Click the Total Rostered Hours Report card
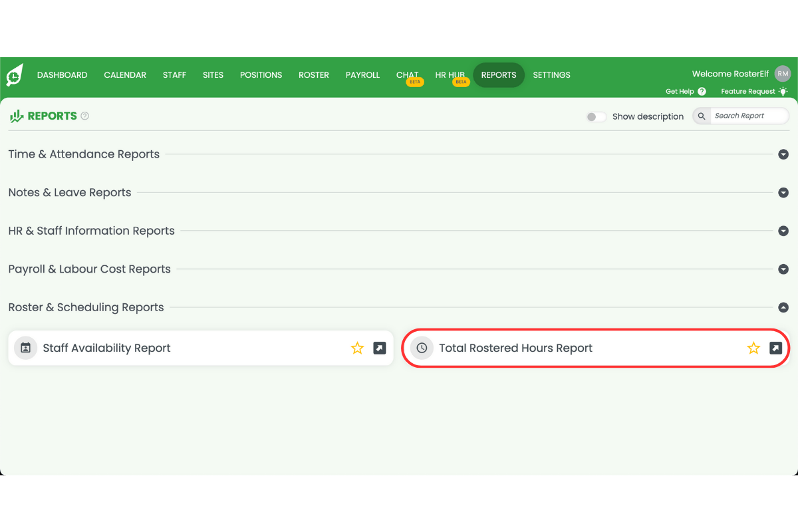The width and height of the screenshot is (798, 532). [x=515, y=348]
